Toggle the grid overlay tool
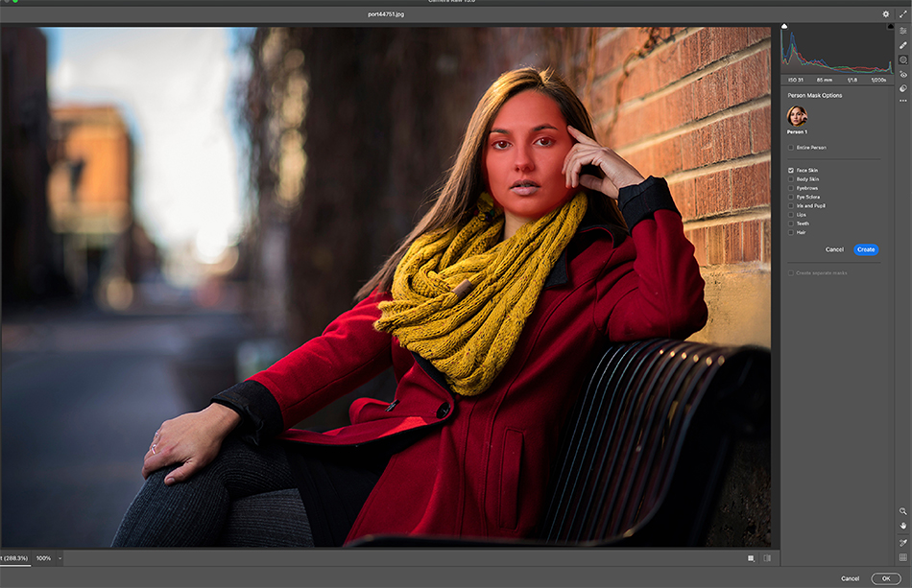Screen dimensions: 912x588 (902, 557)
